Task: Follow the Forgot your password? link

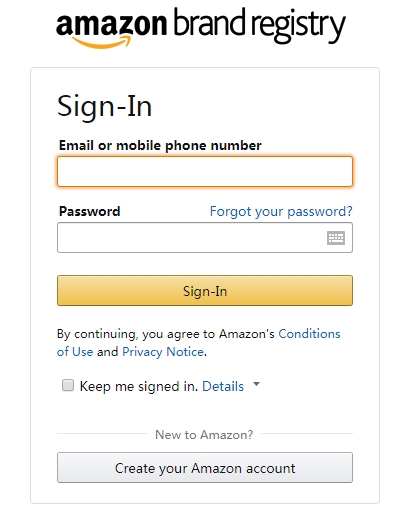Action: click(281, 211)
